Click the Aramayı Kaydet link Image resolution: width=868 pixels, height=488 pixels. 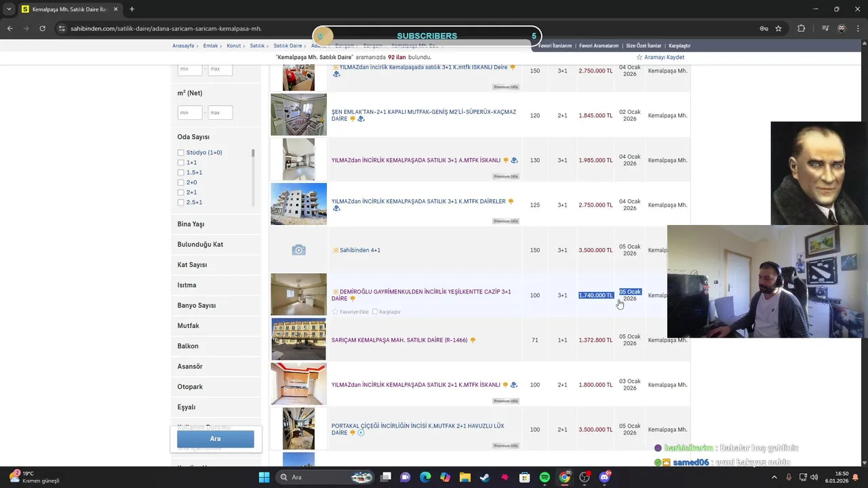664,58
